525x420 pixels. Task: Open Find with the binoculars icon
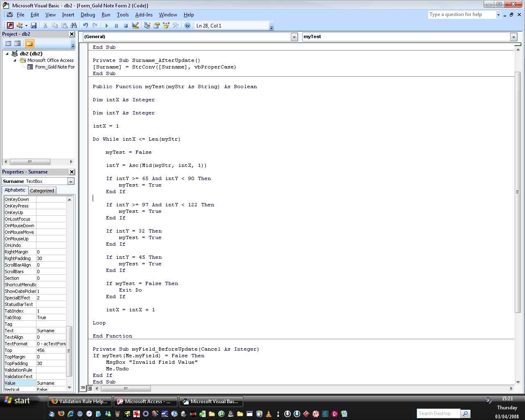(74, 25)
